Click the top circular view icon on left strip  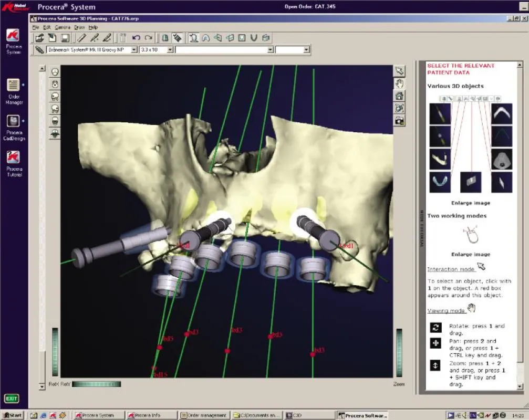[55, 71]
